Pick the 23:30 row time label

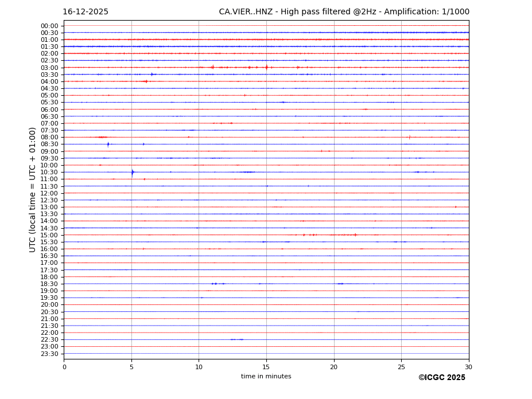tap(49, 354)
